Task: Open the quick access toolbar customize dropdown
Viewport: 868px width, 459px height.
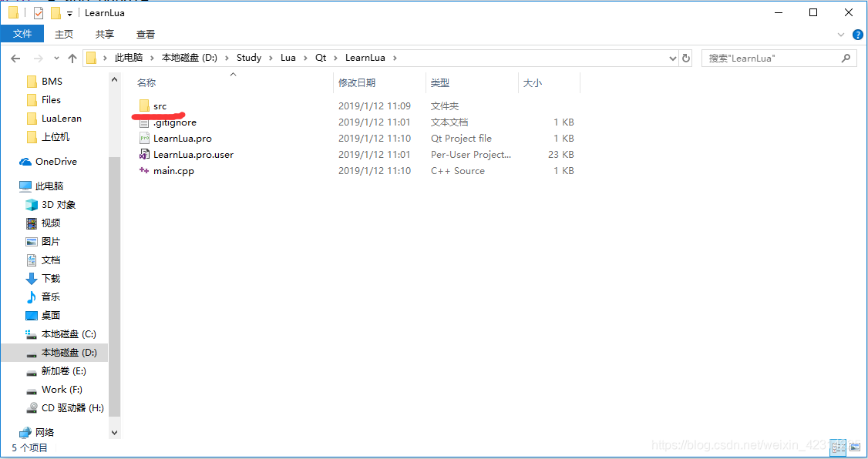Action: pos(69,12)
